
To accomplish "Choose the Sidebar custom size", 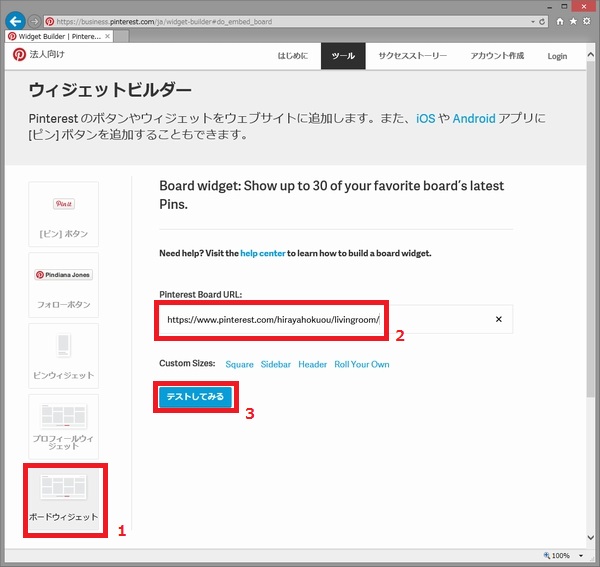I will tap(276, 365).
